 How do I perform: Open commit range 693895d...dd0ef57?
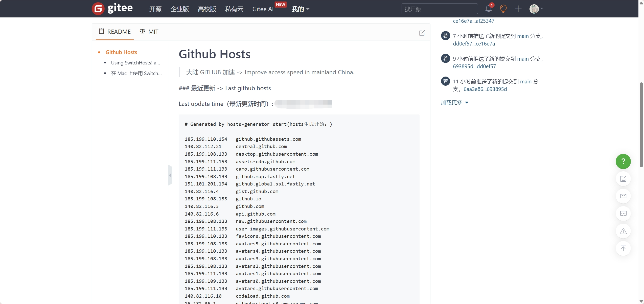tap(474, 66)
